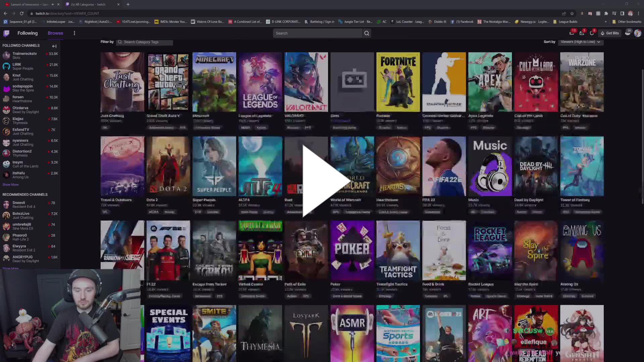Open the Just Chatting category
The image size is (644, 362).
122,81
